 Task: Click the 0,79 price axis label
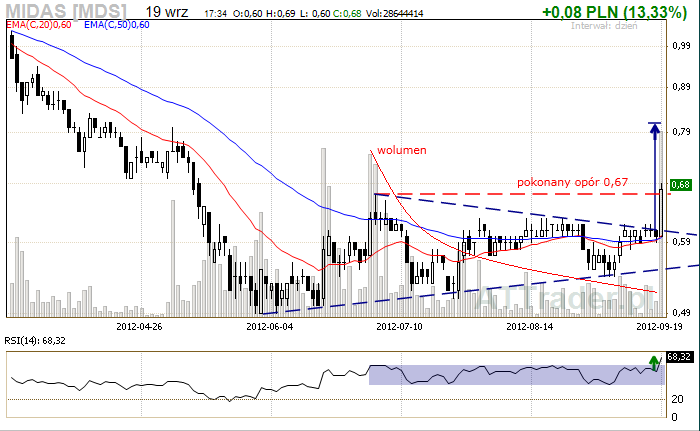pyautogui.click(x=681, y=132)
